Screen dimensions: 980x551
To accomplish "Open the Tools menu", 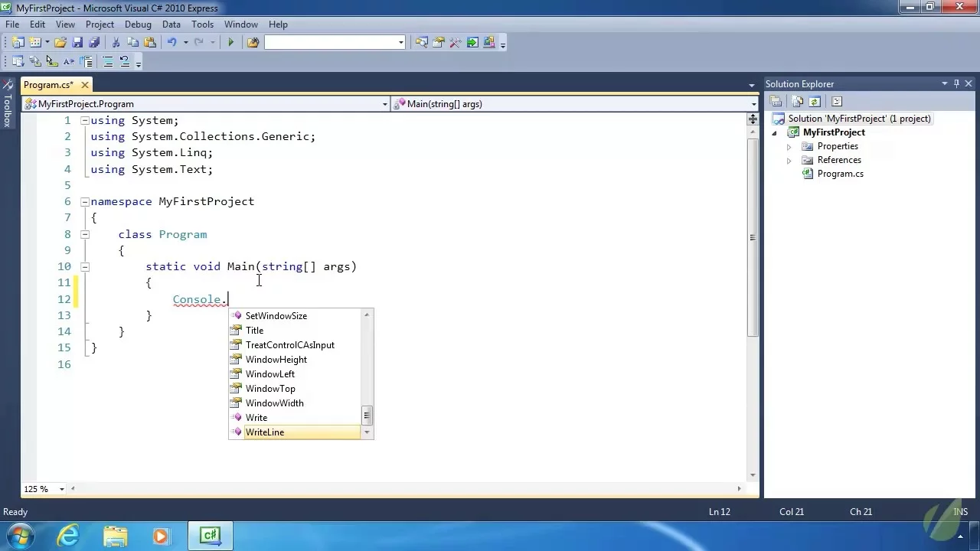I will tap(202, 24).
